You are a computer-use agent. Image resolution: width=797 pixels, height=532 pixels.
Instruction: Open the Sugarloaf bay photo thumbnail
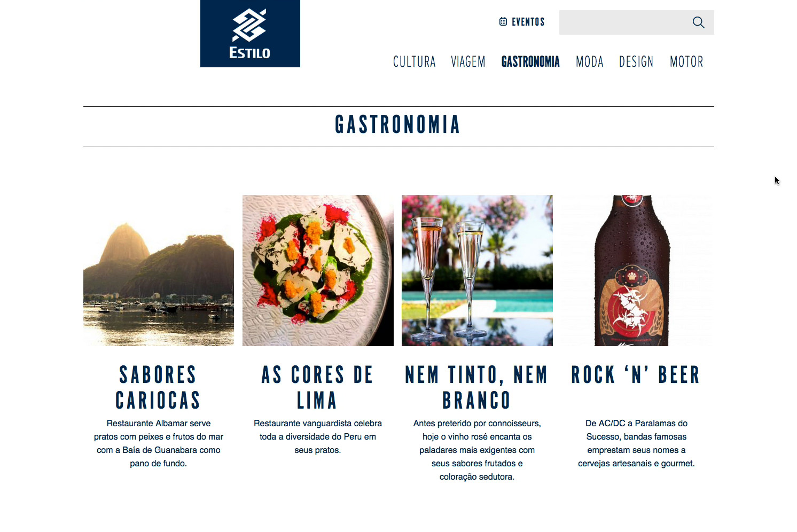click(159, 270)
